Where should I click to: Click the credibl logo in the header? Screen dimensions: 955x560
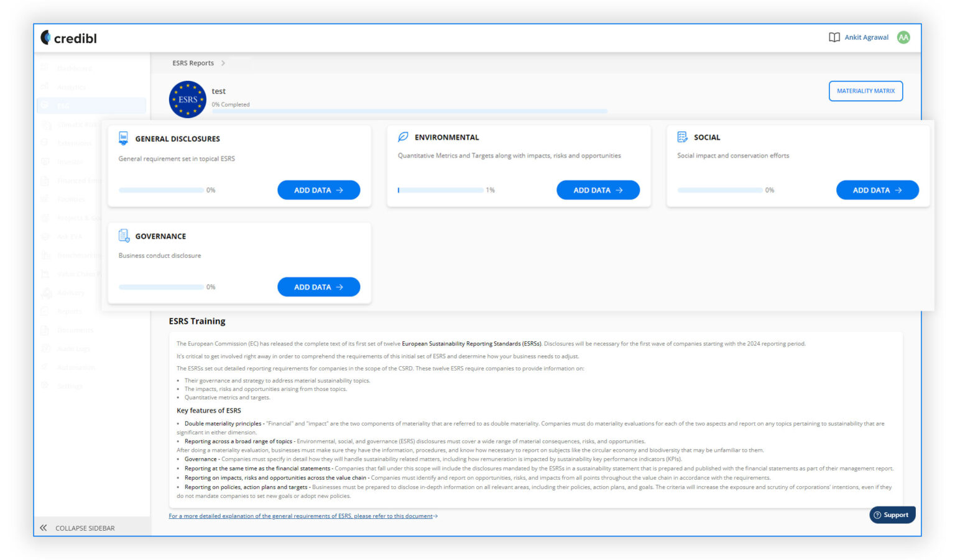68,38
